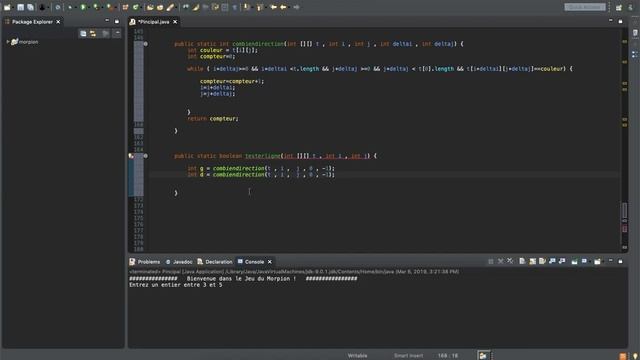
Task: Open Package Explorer View Menu dropdown
Action: coord(117,33)
